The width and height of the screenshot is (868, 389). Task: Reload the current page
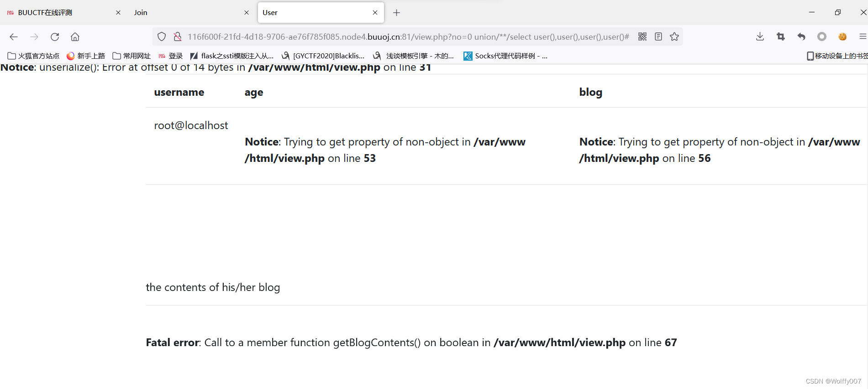(55, 37)
